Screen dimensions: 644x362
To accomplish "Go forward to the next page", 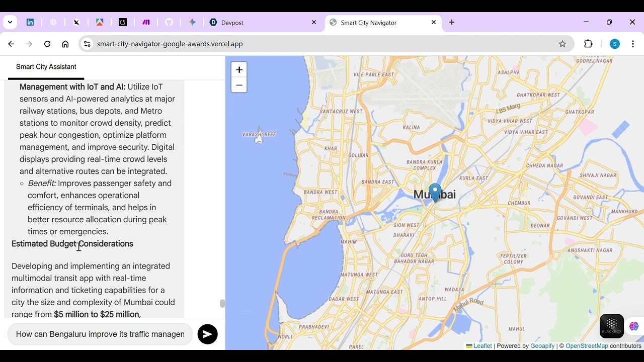I will [29, 44].
